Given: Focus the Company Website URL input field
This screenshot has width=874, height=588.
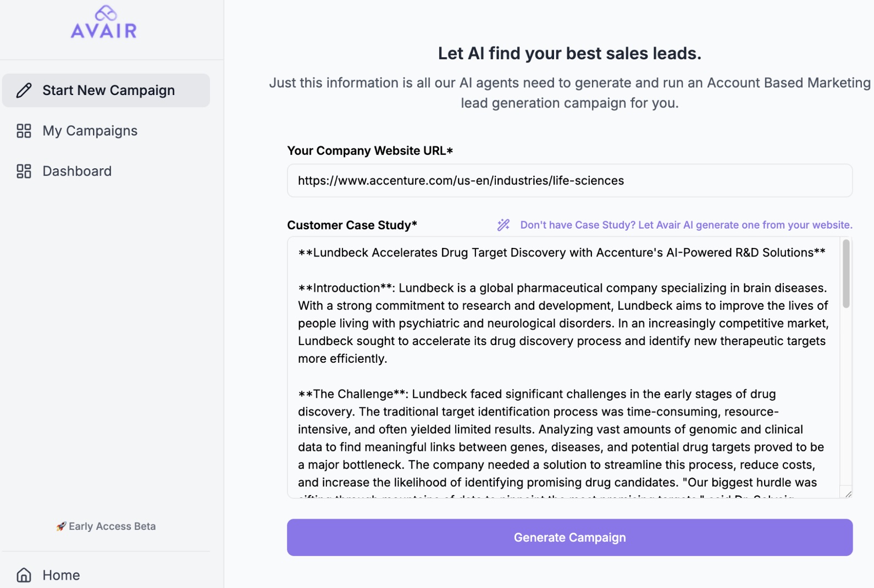Looking at the screenshot, I should (569, 181).
